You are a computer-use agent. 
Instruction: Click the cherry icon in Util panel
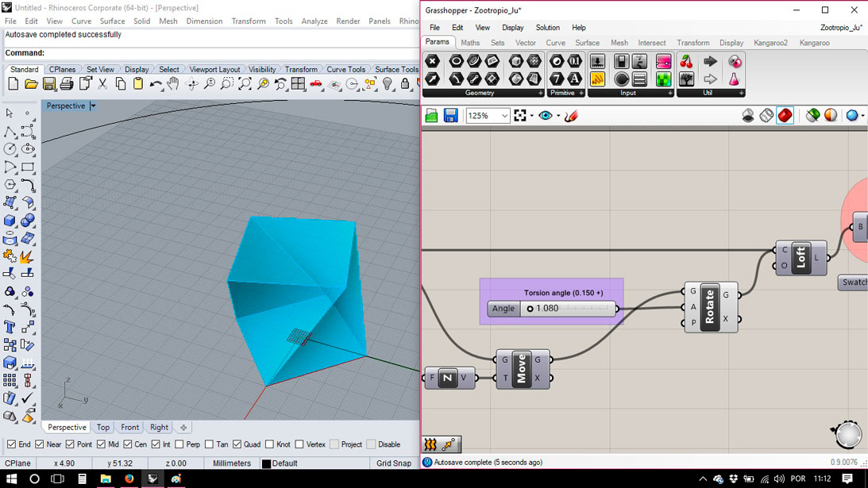click(686, 61)
